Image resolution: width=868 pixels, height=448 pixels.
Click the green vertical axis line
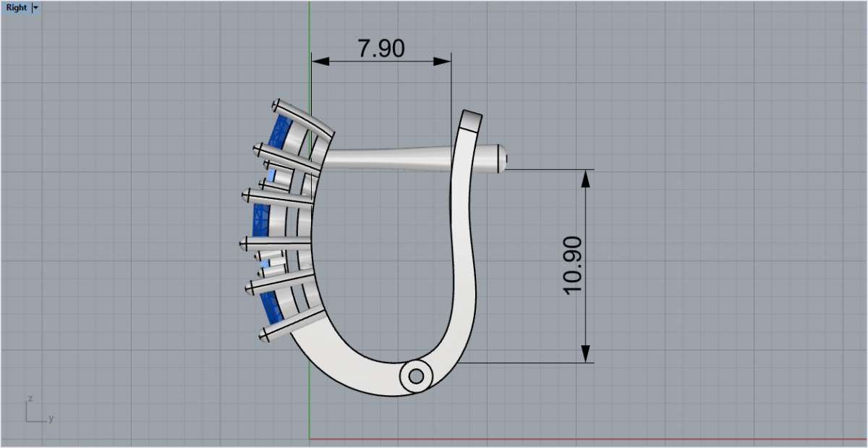point(310,29)
